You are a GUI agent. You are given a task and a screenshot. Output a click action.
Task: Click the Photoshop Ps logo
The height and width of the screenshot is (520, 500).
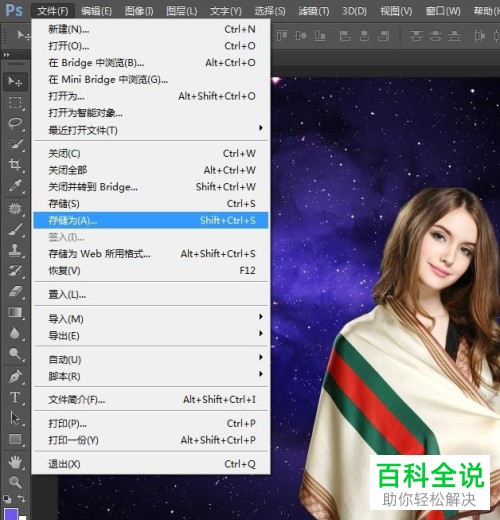14,10
